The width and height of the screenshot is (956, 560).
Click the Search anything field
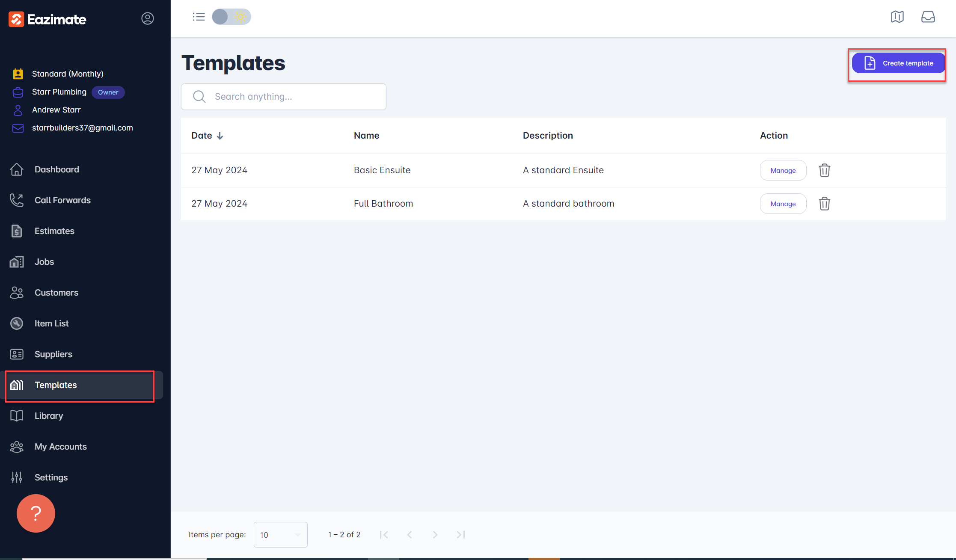click(x=284, y=97)
